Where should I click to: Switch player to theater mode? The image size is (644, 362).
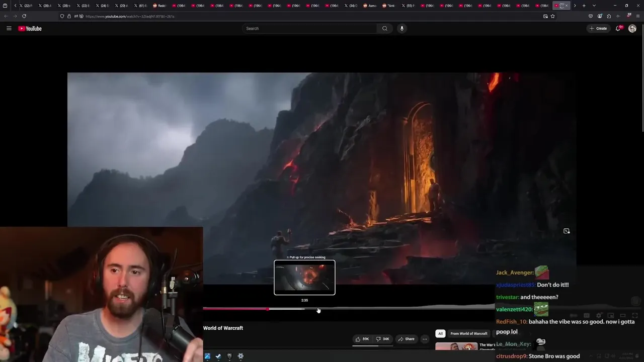click(623, 315)
